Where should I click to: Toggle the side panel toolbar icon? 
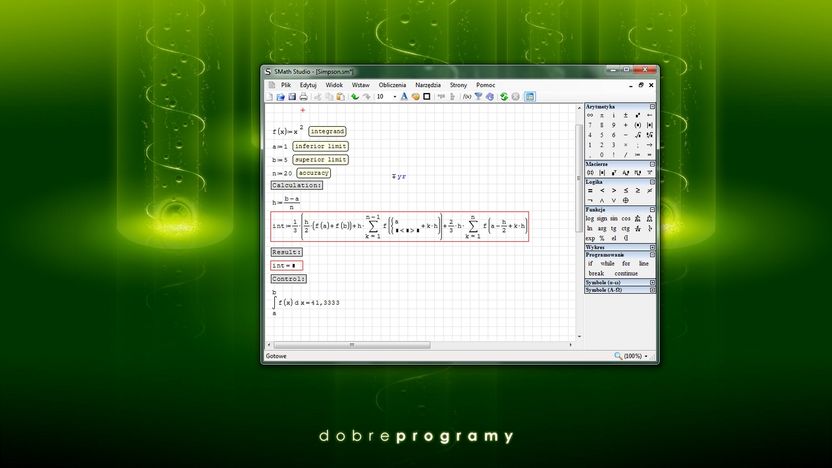(530, 97)
